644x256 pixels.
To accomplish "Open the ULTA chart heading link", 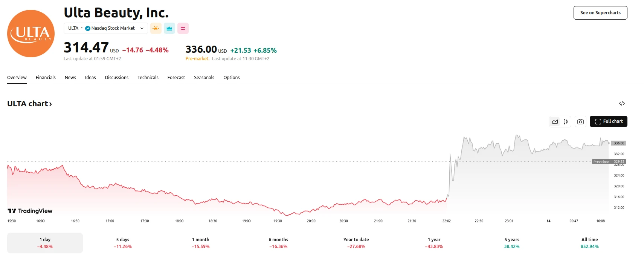I will (30, 104).
